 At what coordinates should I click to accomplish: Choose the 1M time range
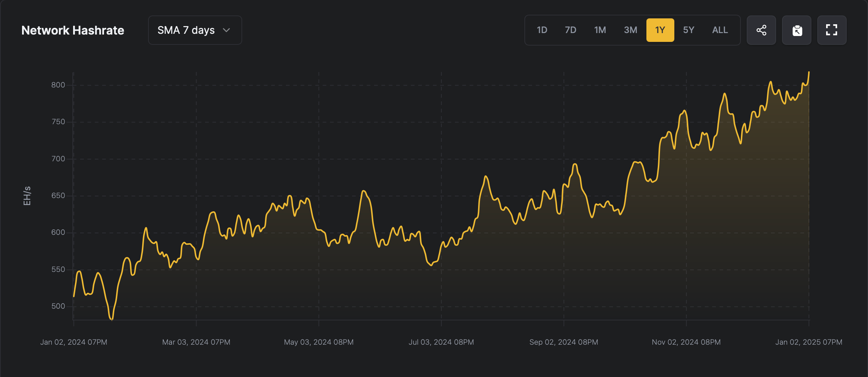coord(600,30)
